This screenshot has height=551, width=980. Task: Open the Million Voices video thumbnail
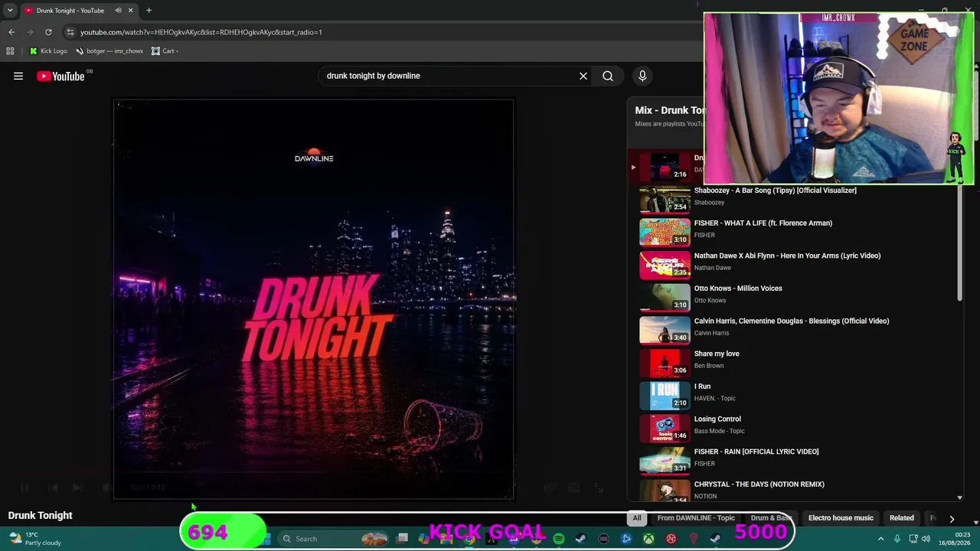point(665,298)
